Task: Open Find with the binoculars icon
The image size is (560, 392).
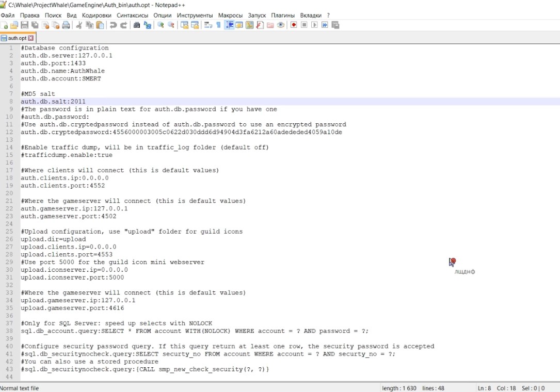Action: [x=137, y=25]
